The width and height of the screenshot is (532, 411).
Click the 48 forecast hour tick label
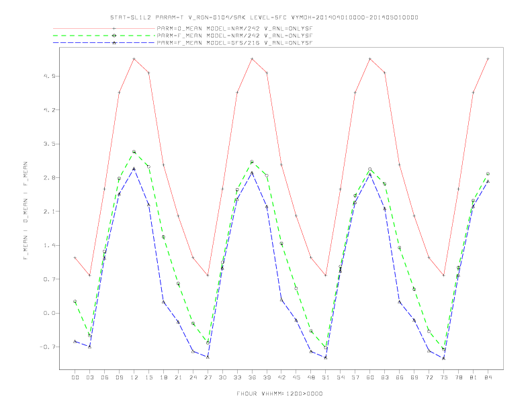tap(311, 377)
